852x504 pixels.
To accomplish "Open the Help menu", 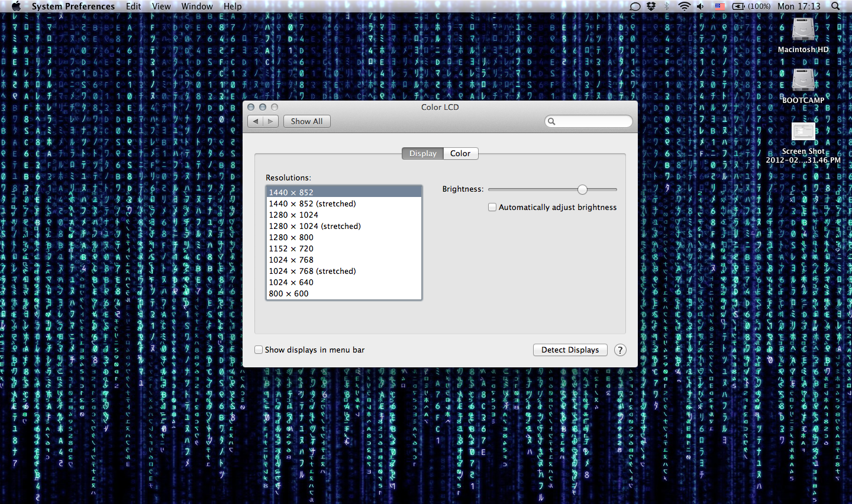I will click(233, 6).
